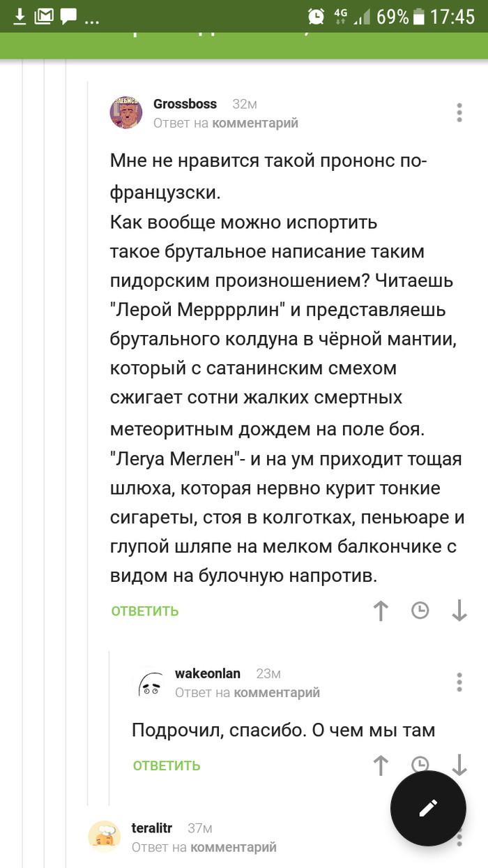Tap the clock save icon under Grossboss comment
Screen dimensions: 488x868
coord(420,611)
